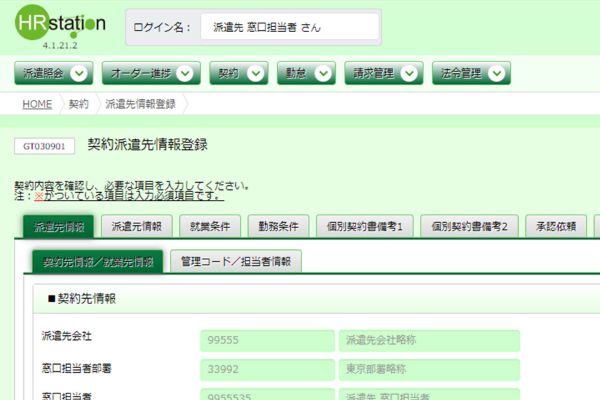Click the HR station logo
This screenshot has height=400, width=600.
(58, 25)
